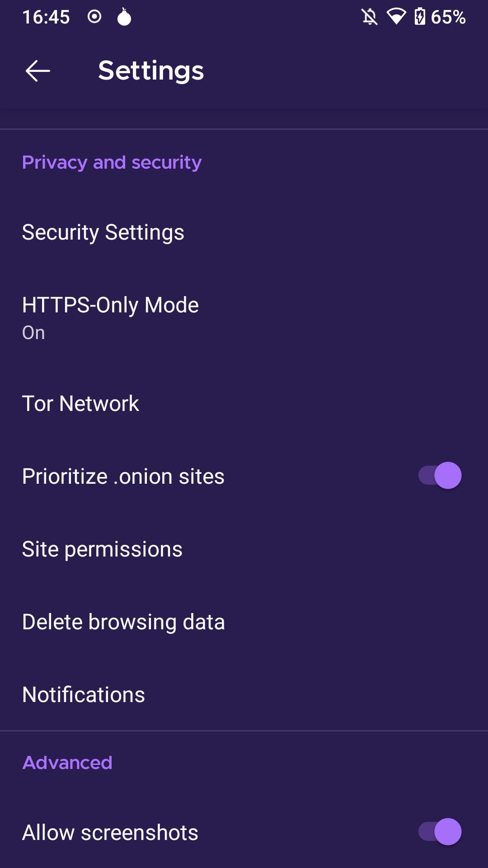
Task: Tap the Tor onion status bar icon
Action: click(124, 17)
